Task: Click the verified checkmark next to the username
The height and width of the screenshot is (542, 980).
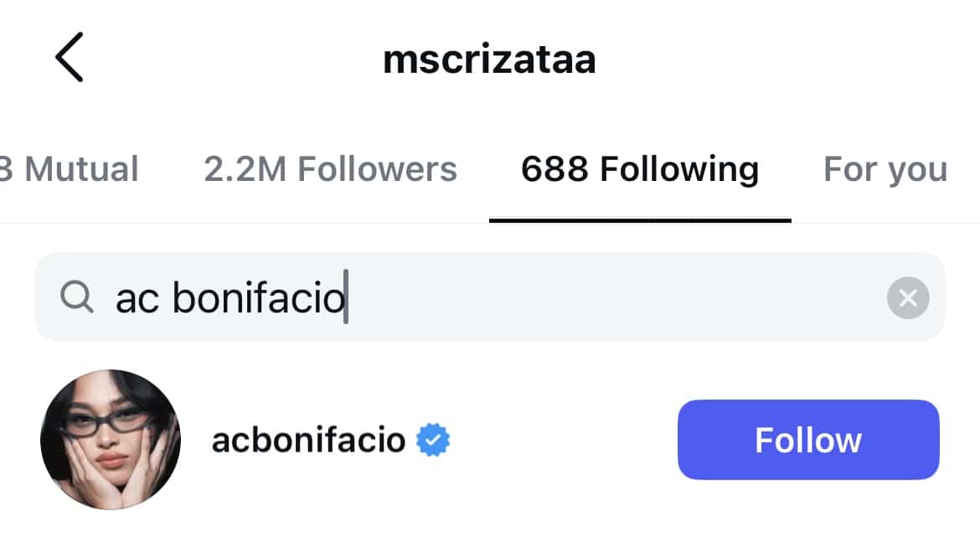Action: [x=433, y=440]
